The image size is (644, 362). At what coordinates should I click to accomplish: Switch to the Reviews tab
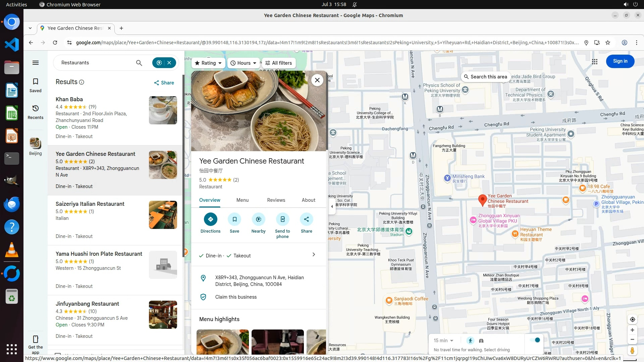tap(276, 200)
